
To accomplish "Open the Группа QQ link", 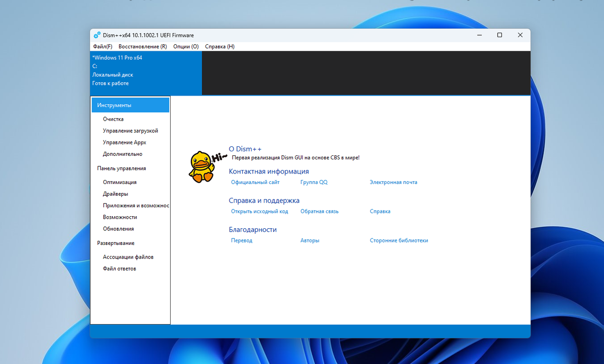I will (x=314, y=183).
